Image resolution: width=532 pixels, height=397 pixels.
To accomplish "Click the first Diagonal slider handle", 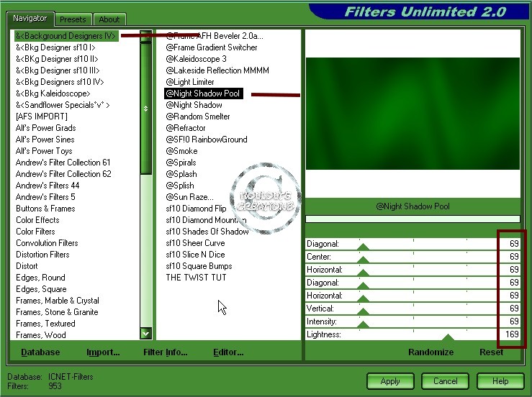I will 363,247.
